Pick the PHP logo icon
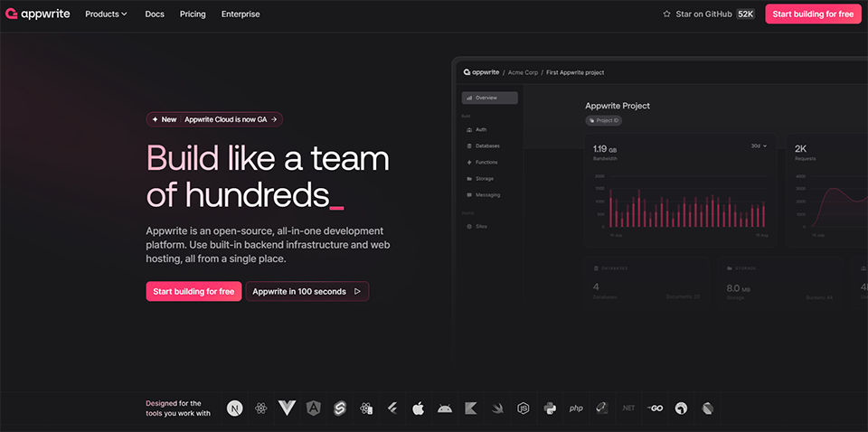The image size is (868, 432). point(576,409)
